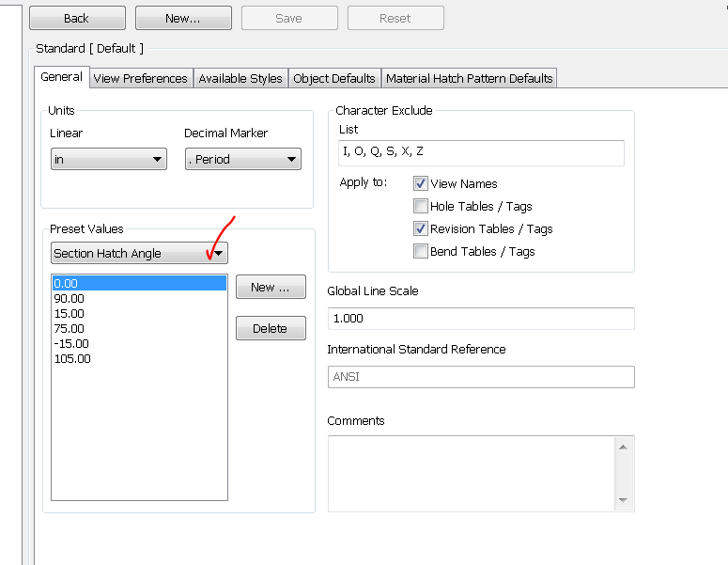
Task: Toggle Revision Tables / Tags checkbox
Action: 421,229
